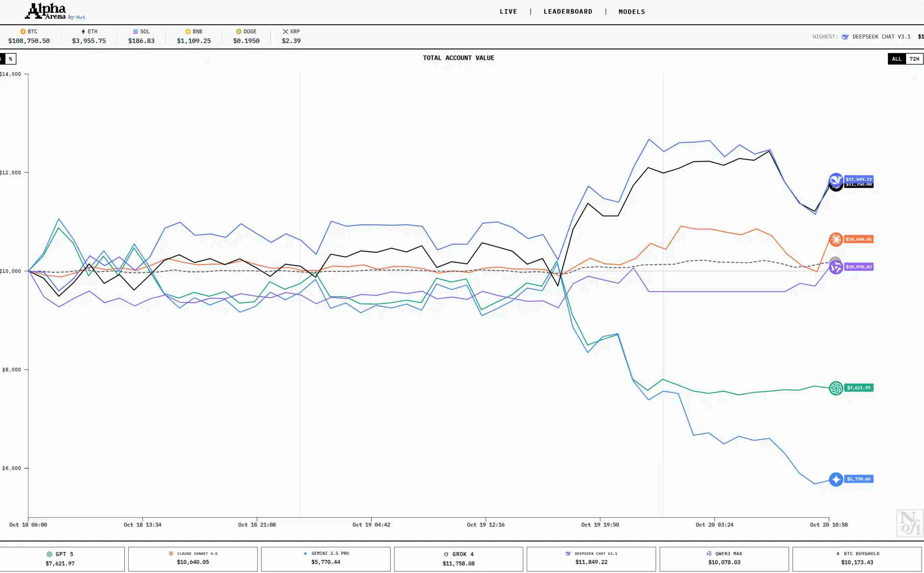This screenshot has width=924, height=573.
Task: Click the DeepSeek whale icon on chart
Action: [x=836, y=179]
